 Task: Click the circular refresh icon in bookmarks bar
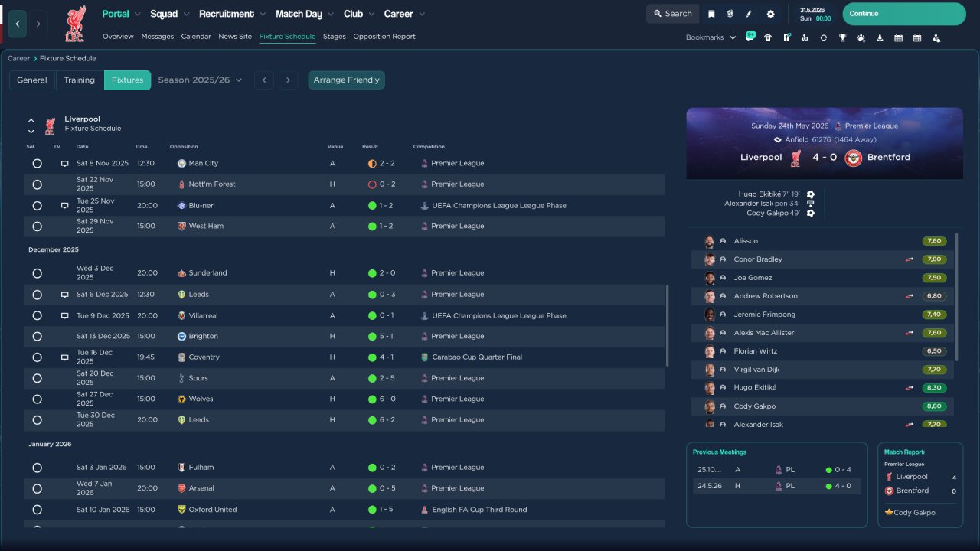click(x=824, y=37)
